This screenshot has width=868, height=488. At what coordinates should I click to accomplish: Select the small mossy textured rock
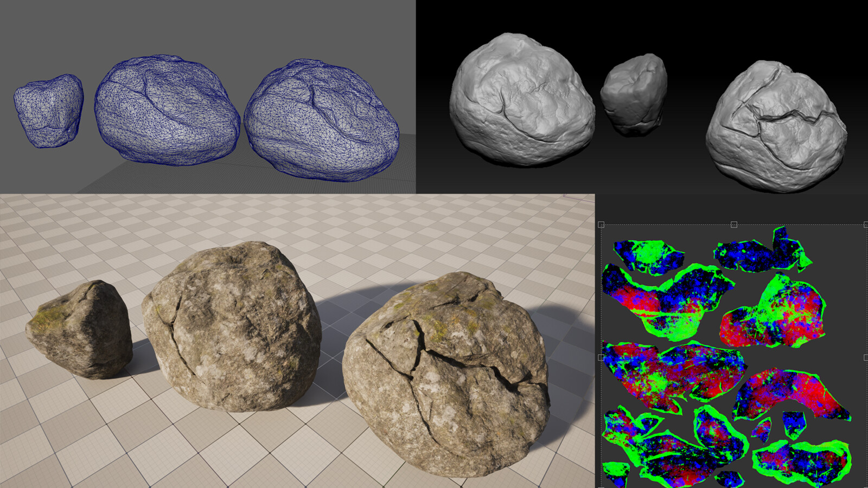pos(79,329)
